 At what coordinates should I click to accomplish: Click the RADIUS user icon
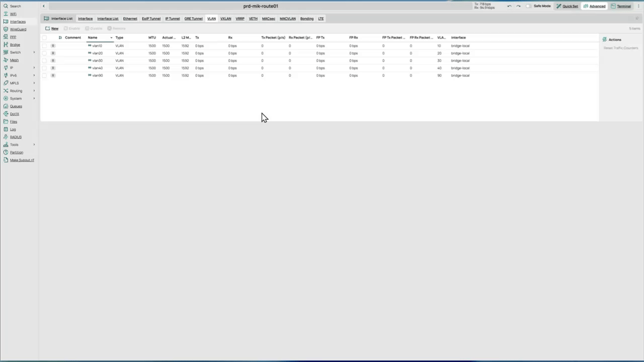click(6, 137)
